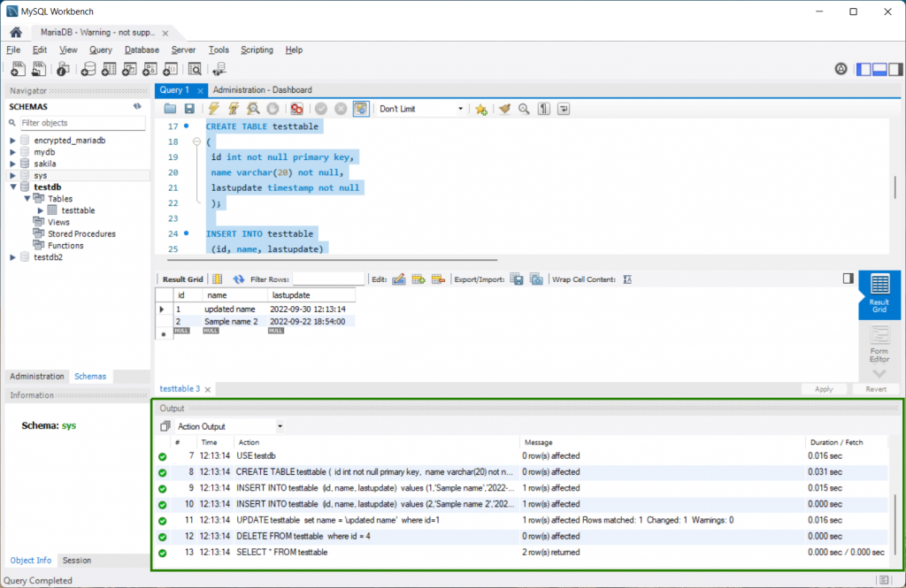
Task: Switch to the Form Editor view
Action: 879,345
